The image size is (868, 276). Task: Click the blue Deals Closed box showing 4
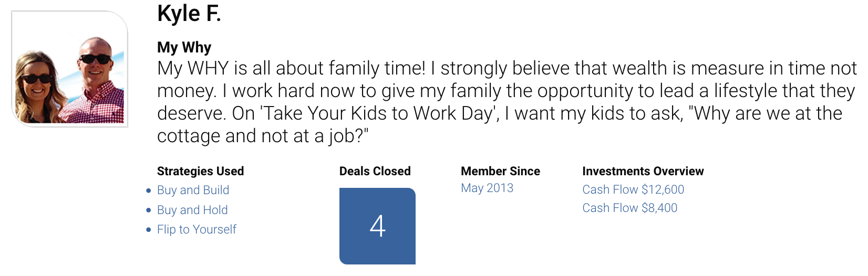(377, 226)
